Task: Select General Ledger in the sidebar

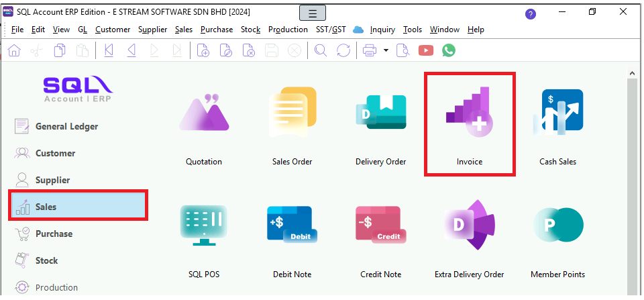Action: coord(66,126)
